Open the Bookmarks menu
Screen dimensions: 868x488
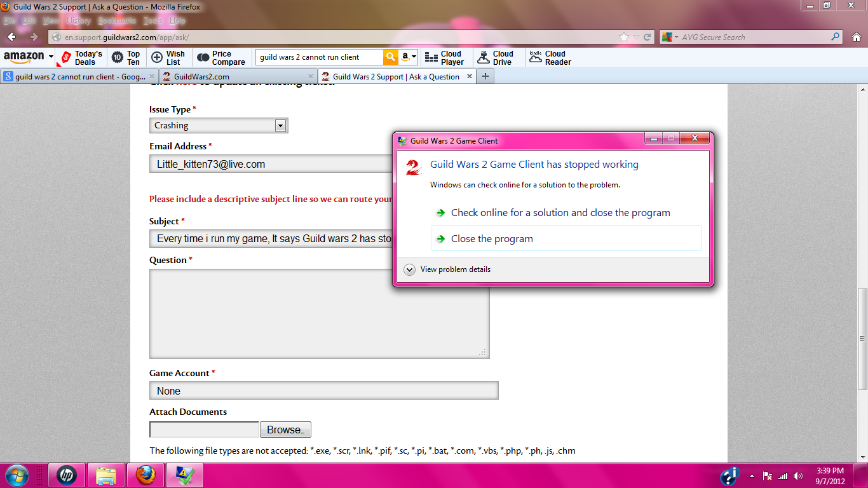point(118,20)
